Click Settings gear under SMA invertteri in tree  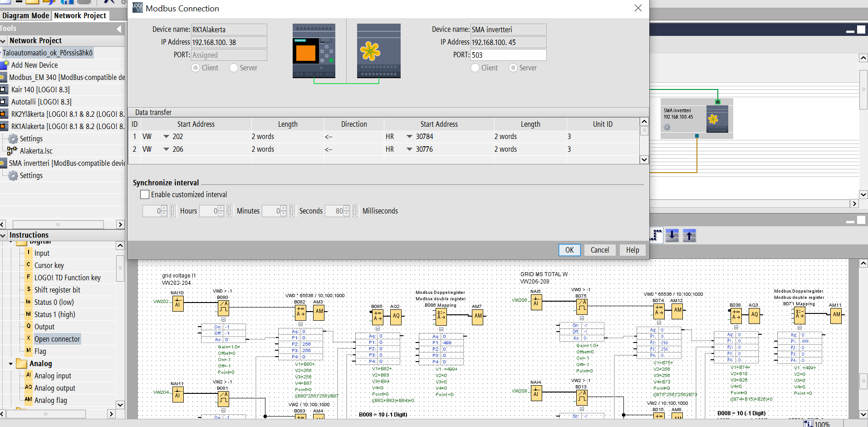pos(13,175)
